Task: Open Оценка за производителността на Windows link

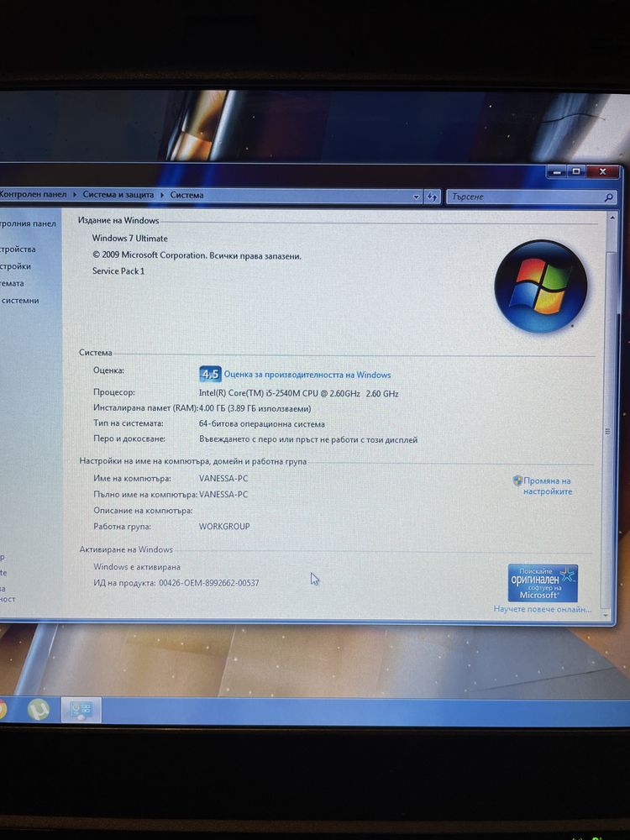Action: pyautogui.click(x=307, y=375)
